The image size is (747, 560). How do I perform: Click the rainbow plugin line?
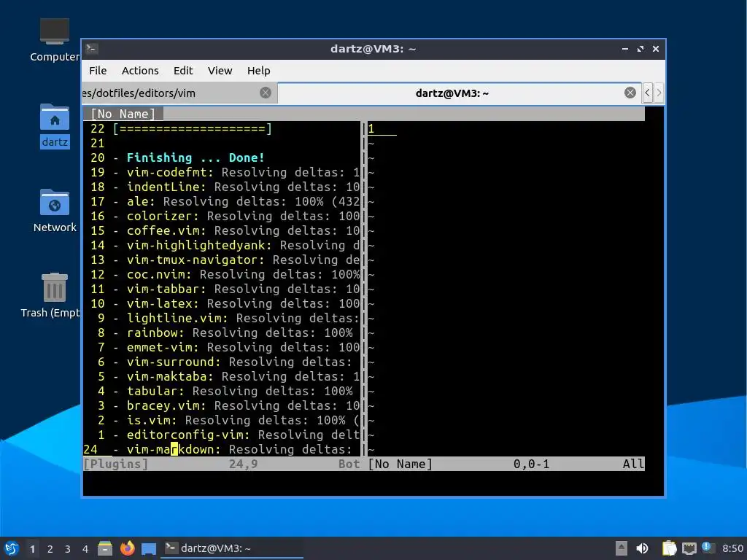tap(222, 332)
